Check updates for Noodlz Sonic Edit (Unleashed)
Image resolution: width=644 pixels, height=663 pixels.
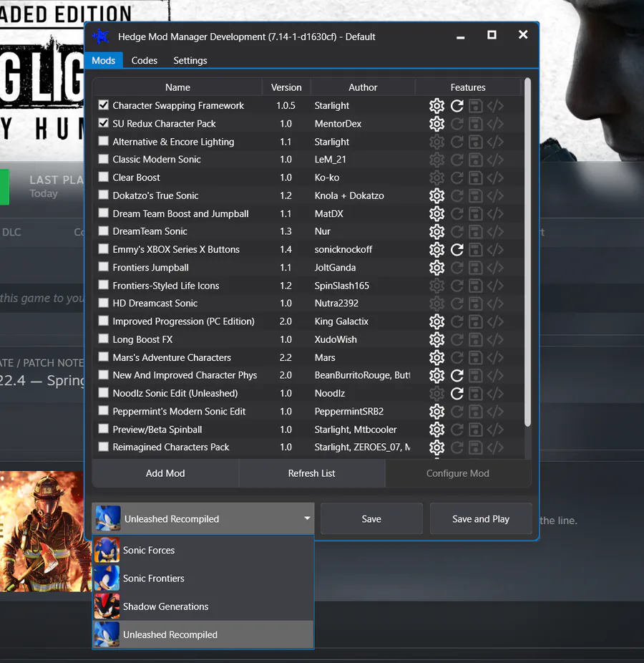(x=457, y=394)
